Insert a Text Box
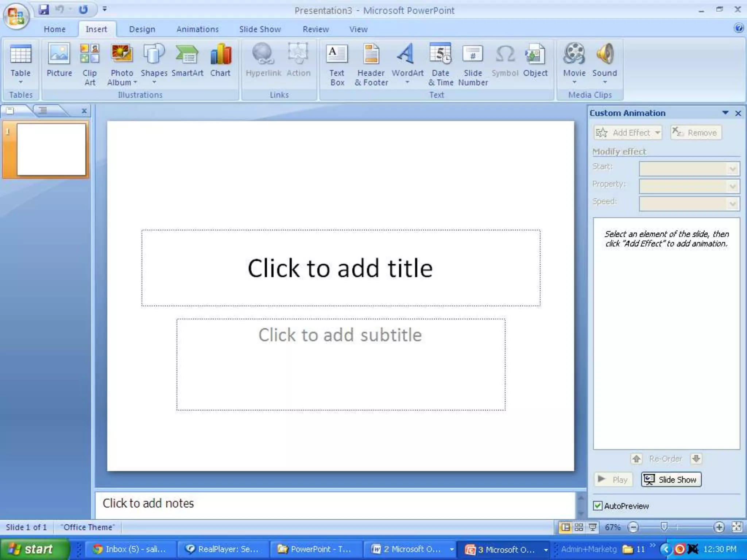This screenshot has width=747, height=560. coord(337,63)
